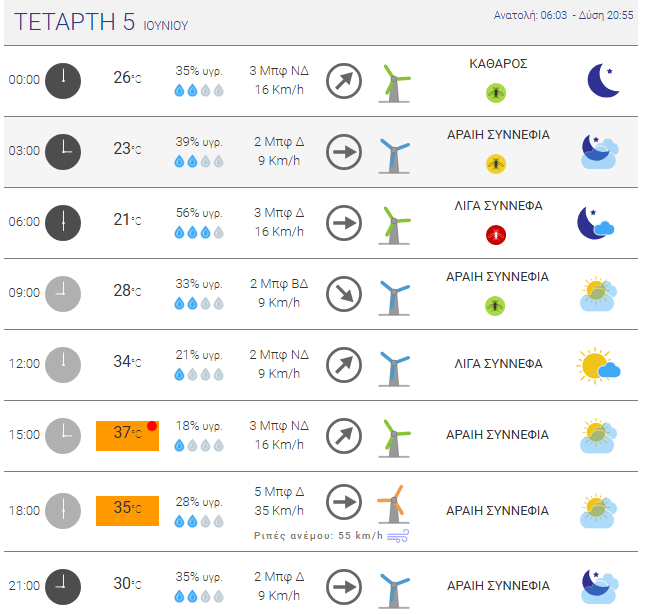Viewport: 646px width, 614px height.
Task: Click the yellow mosquito indicator at 03:00
Action: 496,164
